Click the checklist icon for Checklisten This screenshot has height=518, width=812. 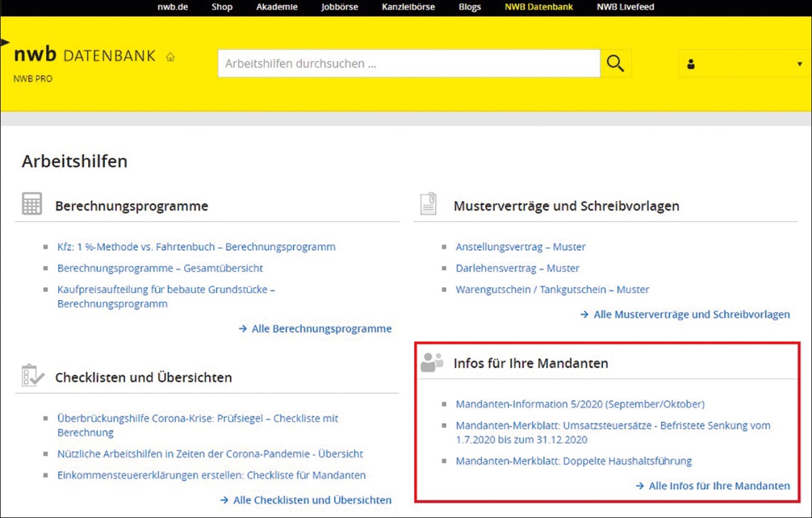(32, 376)
